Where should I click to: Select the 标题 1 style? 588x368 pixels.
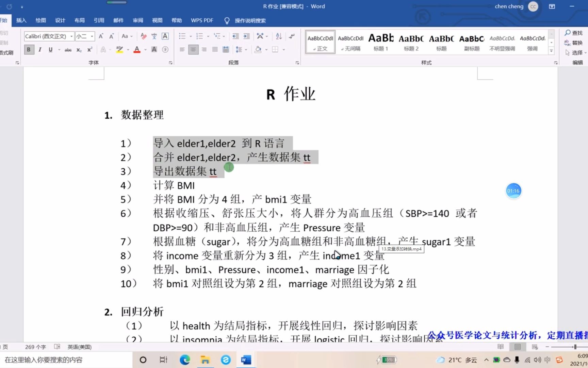(x=380, y=42)
